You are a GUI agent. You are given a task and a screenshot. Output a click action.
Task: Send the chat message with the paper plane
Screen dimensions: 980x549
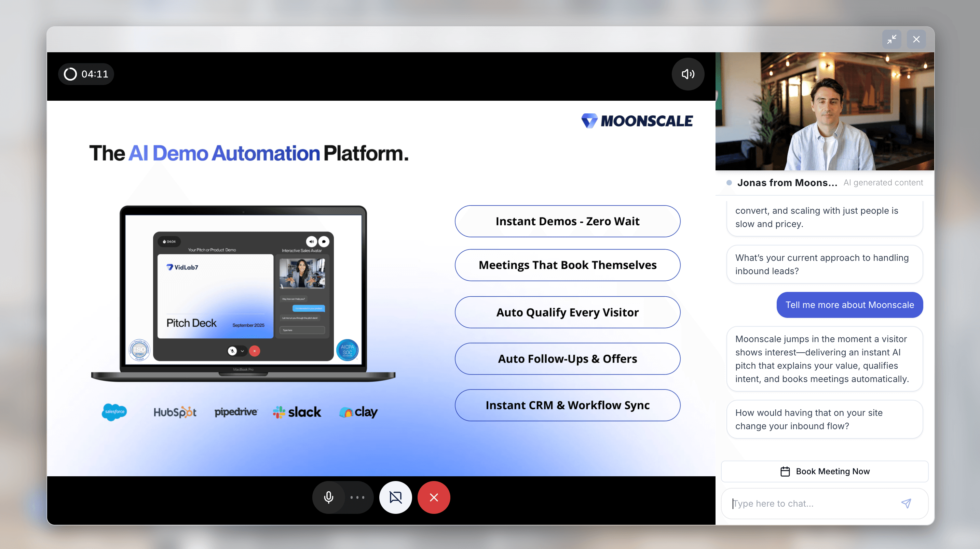(906, 503)
